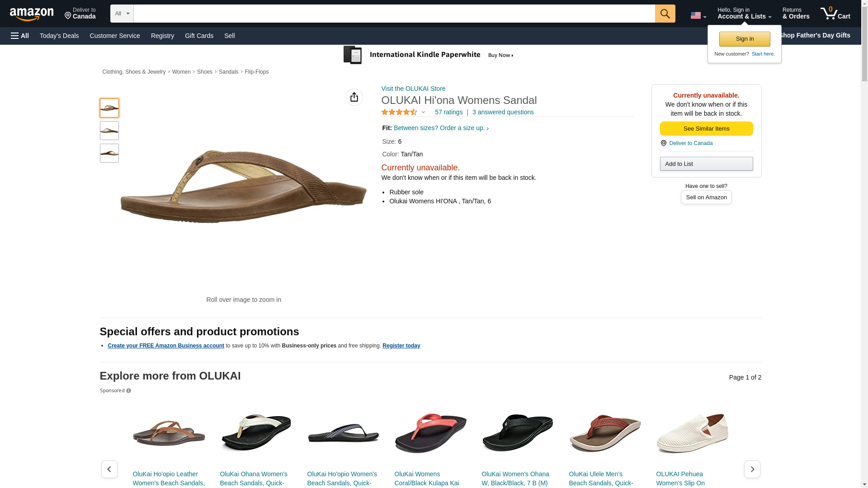The image size is (868, 488).
Task: Click the share icon on product image
Action: pos(354,97)
